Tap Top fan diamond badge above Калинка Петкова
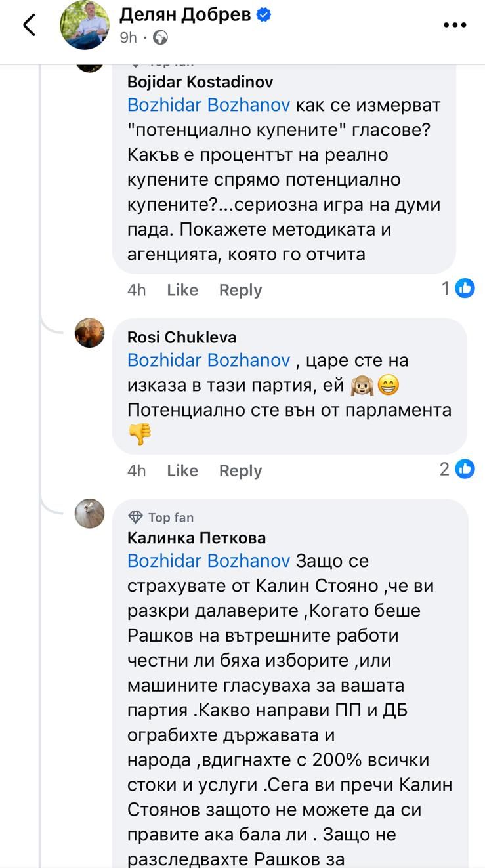 pos(136,518)
